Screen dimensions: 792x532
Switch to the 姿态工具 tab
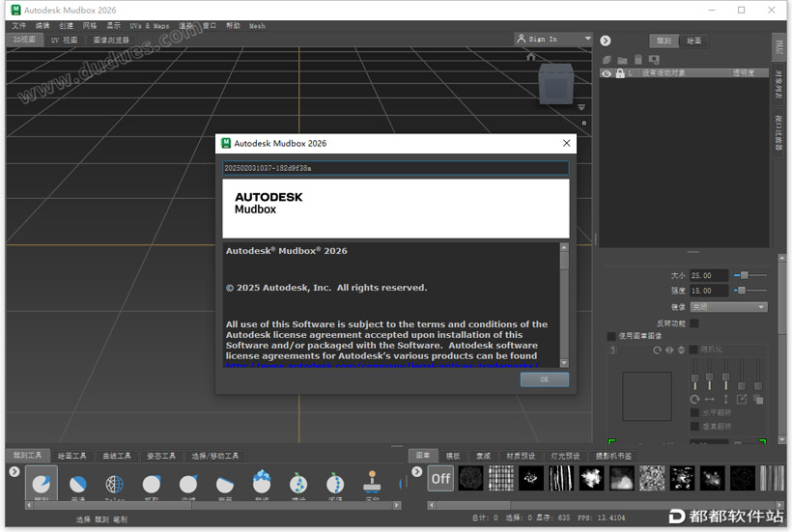point(161,456)
